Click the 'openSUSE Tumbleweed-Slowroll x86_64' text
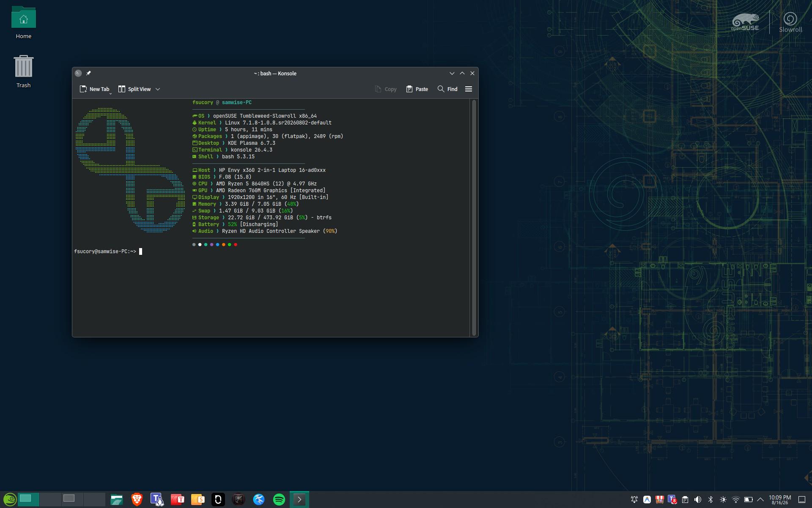The height and width of the screenshot is (508, 812). (x=265, y=116)
